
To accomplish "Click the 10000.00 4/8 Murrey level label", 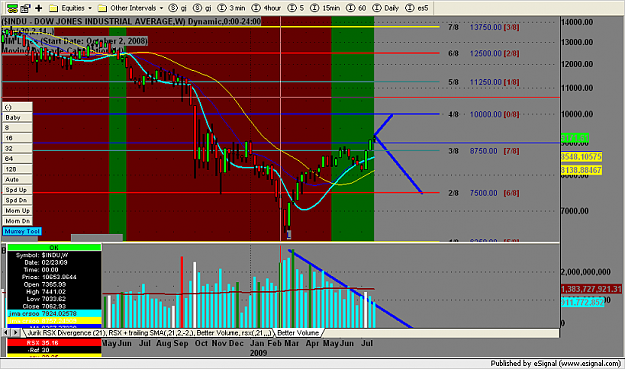I will (484, 114).
